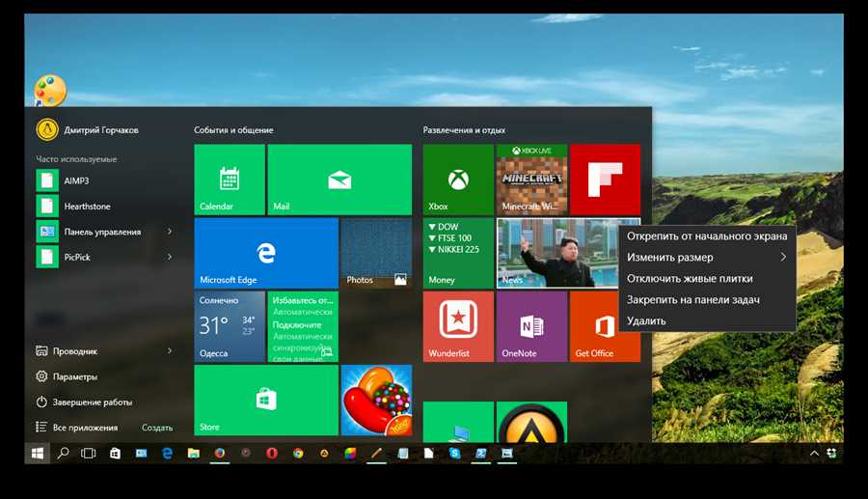Open File Explorer in taskbar

193,453
